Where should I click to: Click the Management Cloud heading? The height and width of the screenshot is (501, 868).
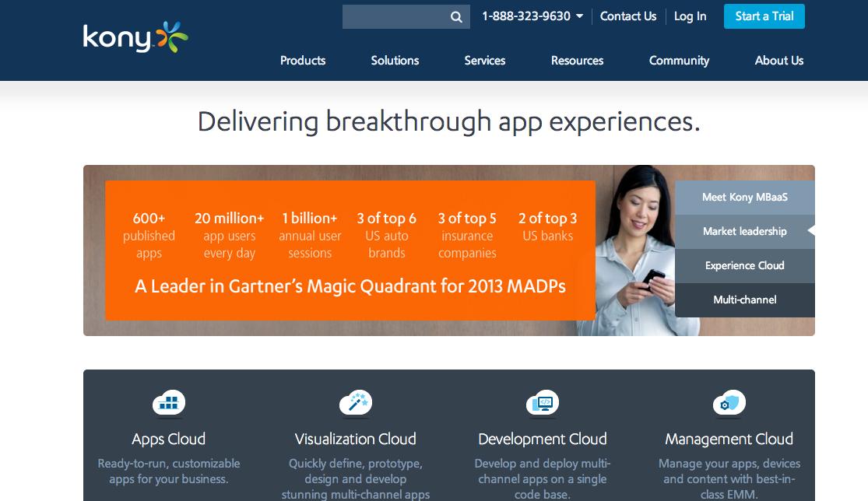(729, 439)
